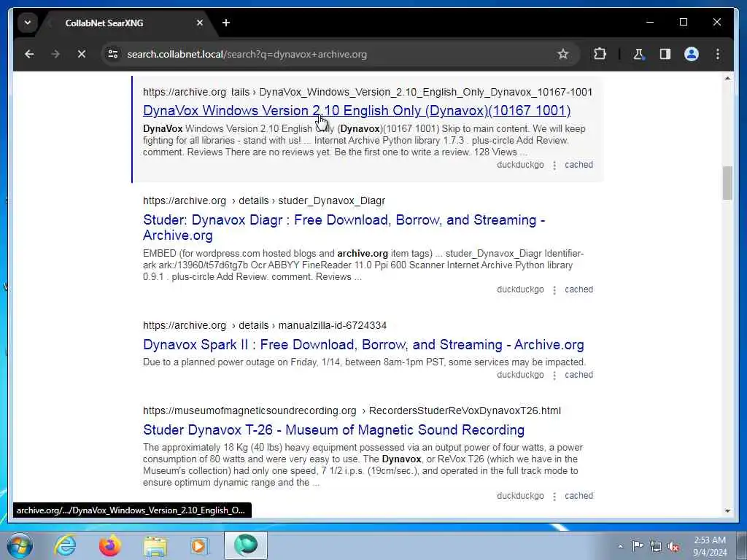
Task: Click the museumofmagneticsoundrecording.org URL text
Action: pos(249,411)
